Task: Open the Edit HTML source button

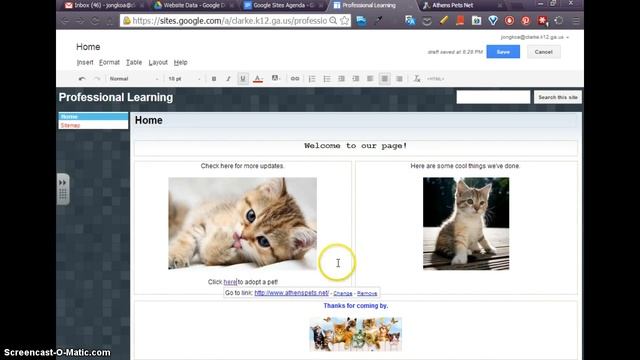Action: coord(436,79)
